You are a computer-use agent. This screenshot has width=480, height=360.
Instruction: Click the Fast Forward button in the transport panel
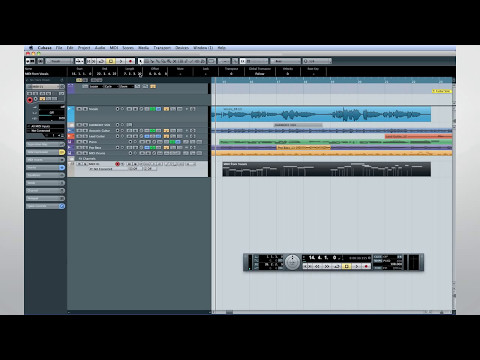click(327, 266)
